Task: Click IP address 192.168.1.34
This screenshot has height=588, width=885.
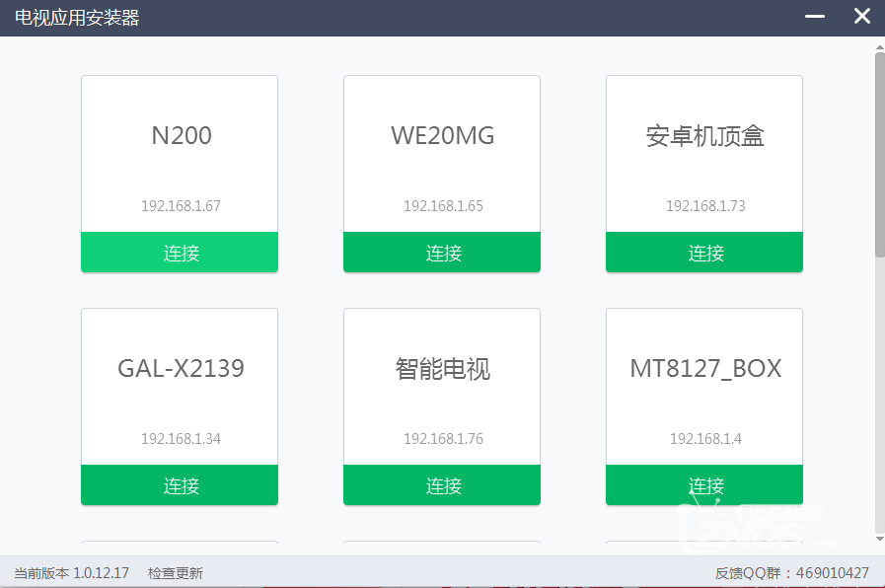Action: (x=181, y=438)
